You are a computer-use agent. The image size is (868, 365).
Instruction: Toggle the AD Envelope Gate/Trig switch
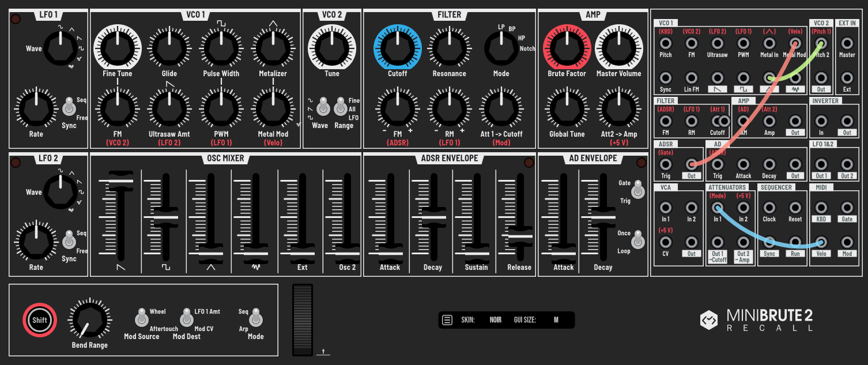pyautogui.click(x=638, y=190)
